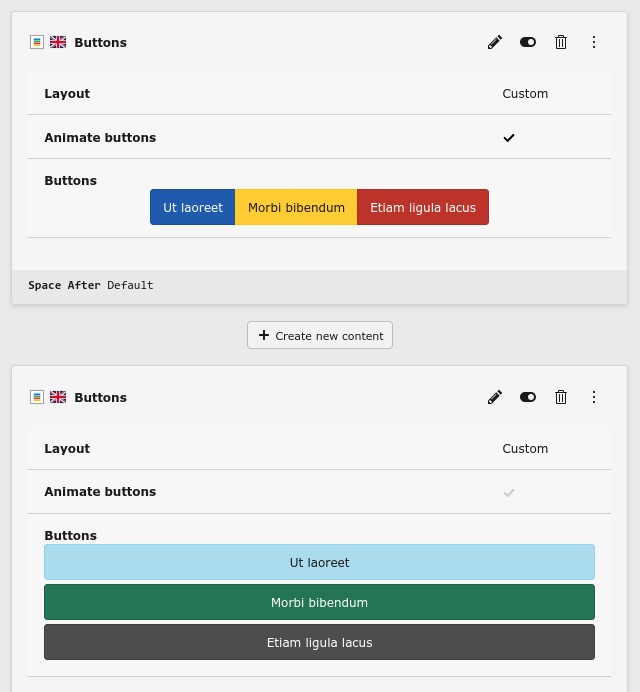
Task: Delete the first Buttons content element
Action: pyautogui.click(x=561, y=42)
